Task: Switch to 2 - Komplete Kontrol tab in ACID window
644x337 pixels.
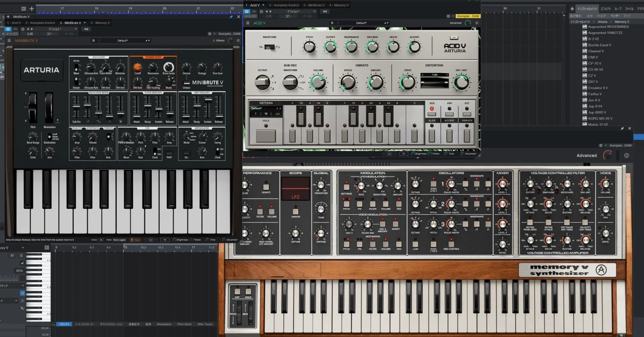Action: point(284,5)
